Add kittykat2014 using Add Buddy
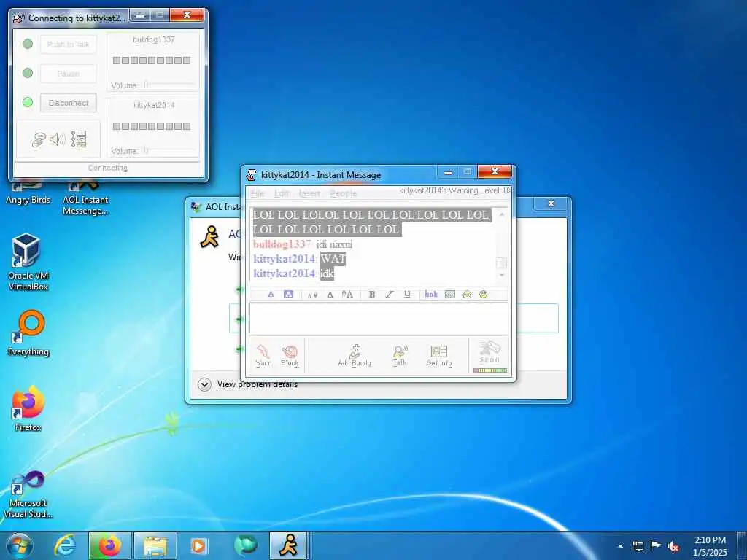 (x=355, y=356)
